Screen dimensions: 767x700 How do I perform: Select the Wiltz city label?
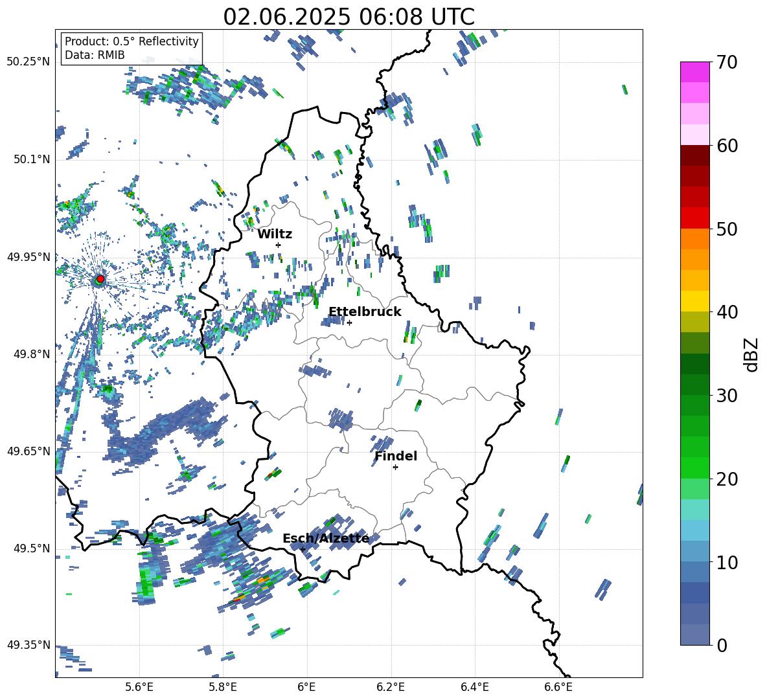click(275, 234)
